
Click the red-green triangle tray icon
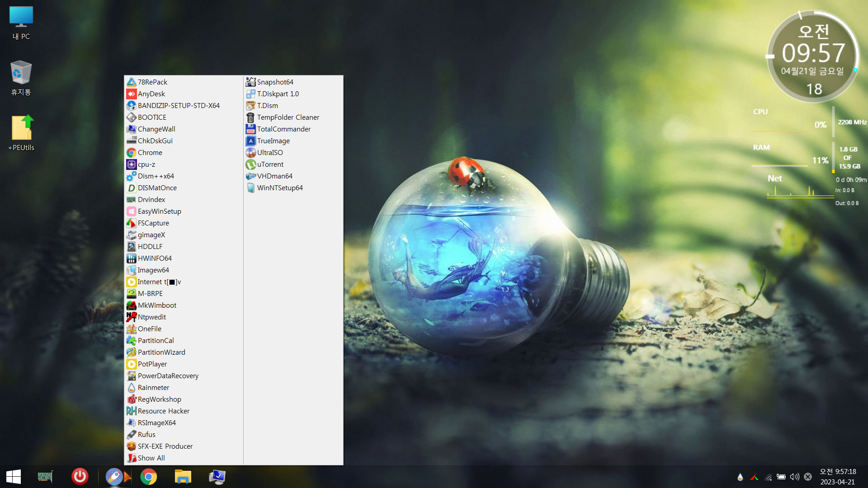754,477
